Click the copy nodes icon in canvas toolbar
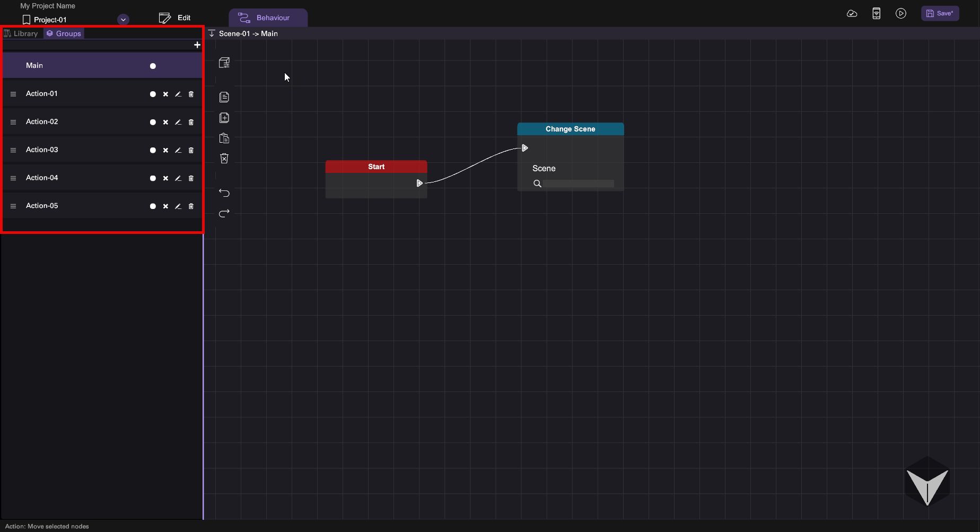The image size is (980, 532). pos(224,97)
